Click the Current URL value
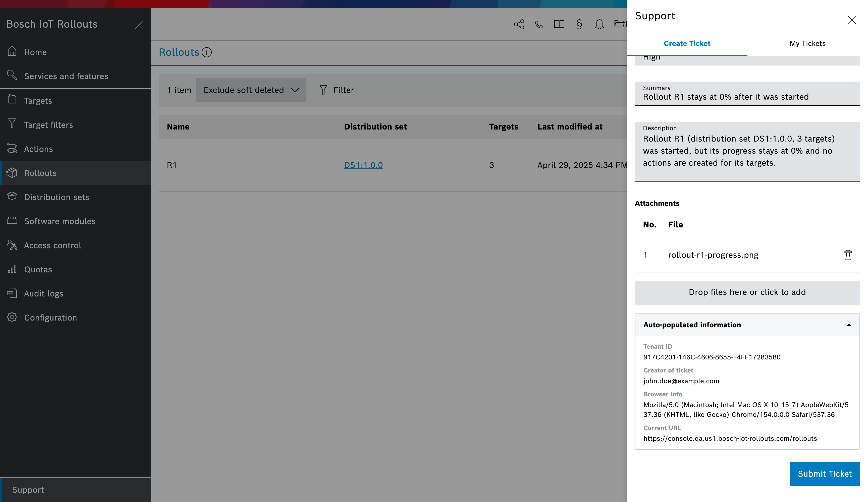The height and width of the screenshot is (502, 868). click(730, 438)
